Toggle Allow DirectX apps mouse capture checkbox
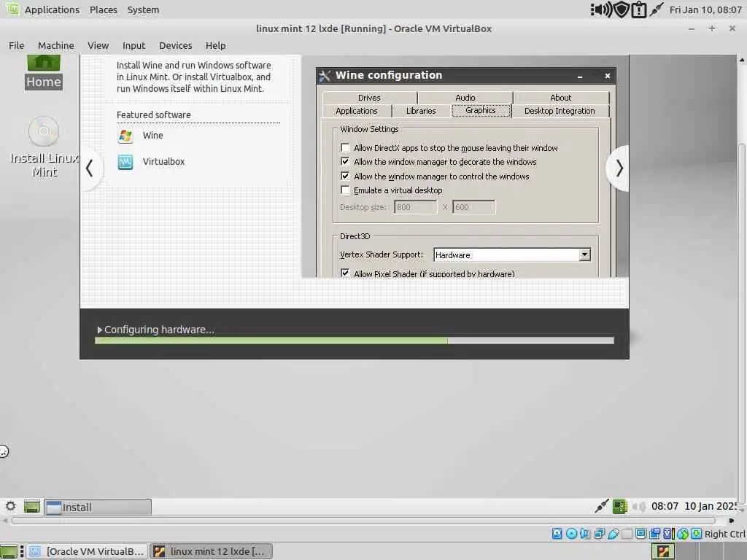This screenshot has height=560, width=747. pos(345,147)
